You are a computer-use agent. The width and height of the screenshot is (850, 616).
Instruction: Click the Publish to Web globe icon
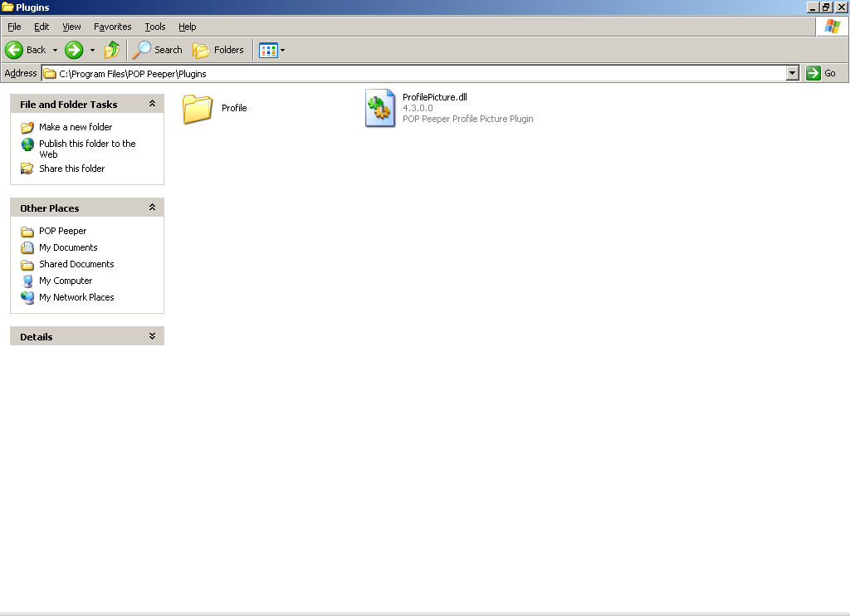(27, 144)
